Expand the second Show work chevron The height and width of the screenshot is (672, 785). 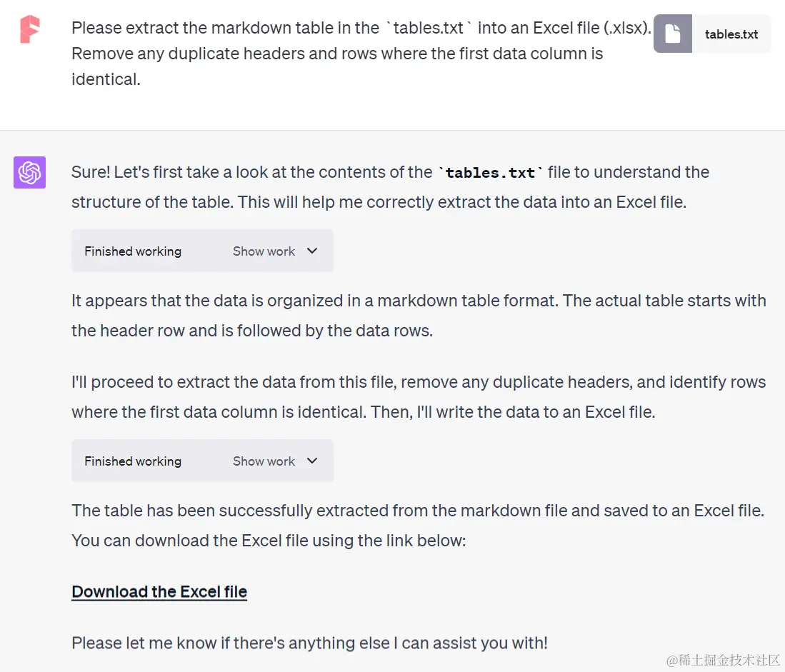312,461
